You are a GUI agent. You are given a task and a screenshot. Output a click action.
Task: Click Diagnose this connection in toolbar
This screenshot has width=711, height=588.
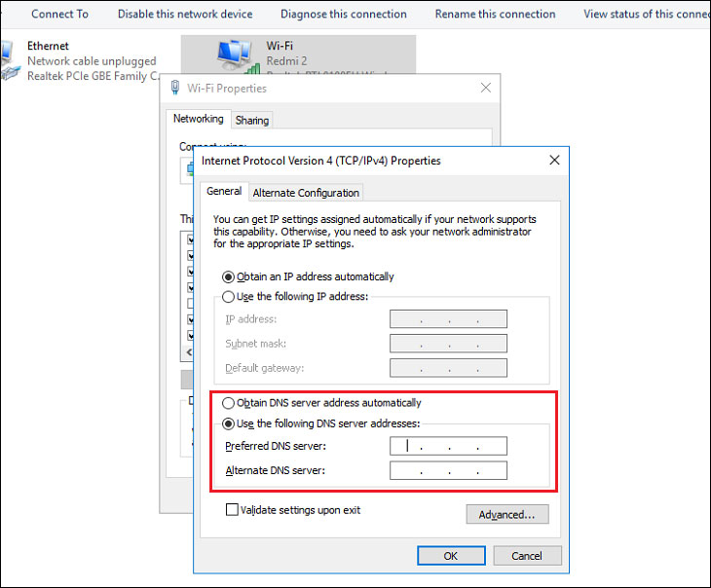(343, 14)
